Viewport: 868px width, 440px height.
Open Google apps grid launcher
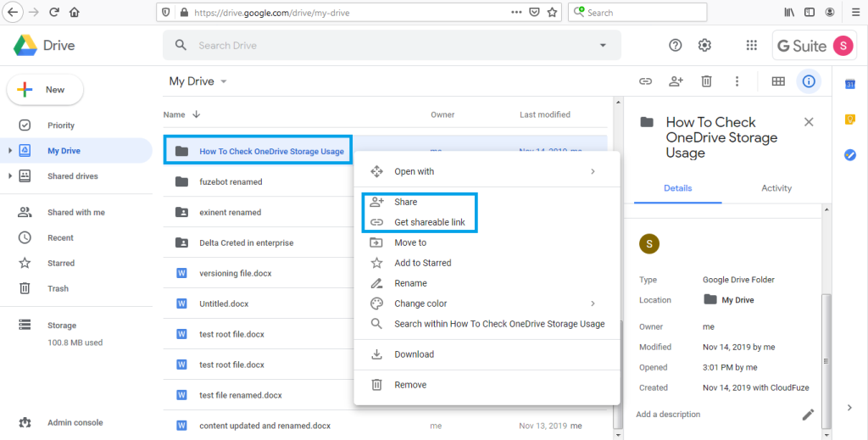[x=751, y=46]
